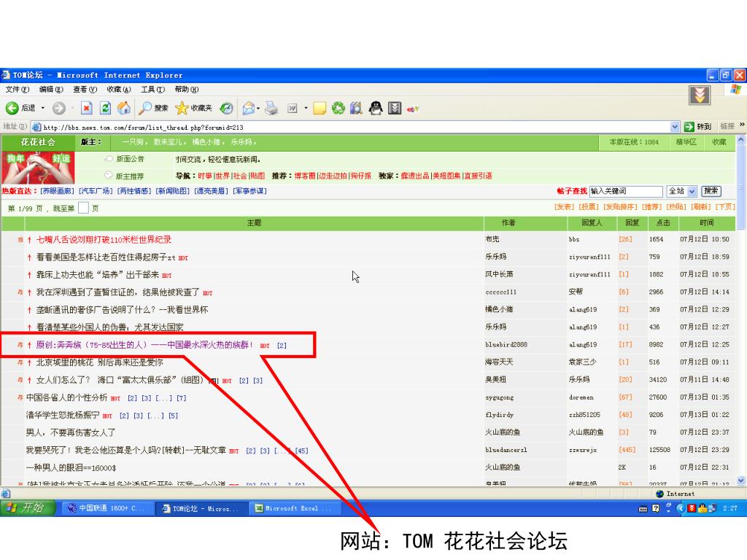
Task: Click the Refresh page icon
Action: point(105,109)
